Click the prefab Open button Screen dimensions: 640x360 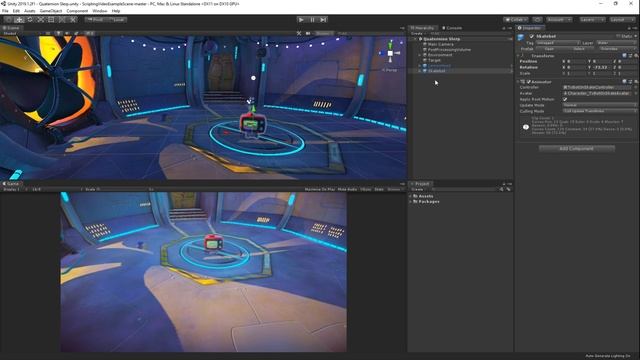[x=549, y=49]
